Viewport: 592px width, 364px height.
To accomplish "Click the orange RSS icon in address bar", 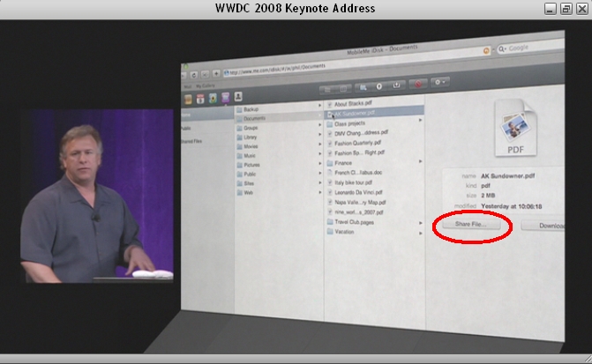I will pyautogui.click(x=486, y=50).
